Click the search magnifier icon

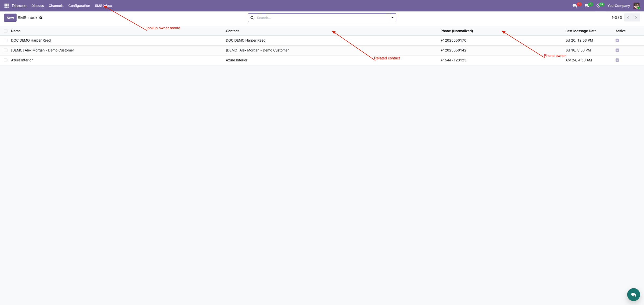(252, 18)
